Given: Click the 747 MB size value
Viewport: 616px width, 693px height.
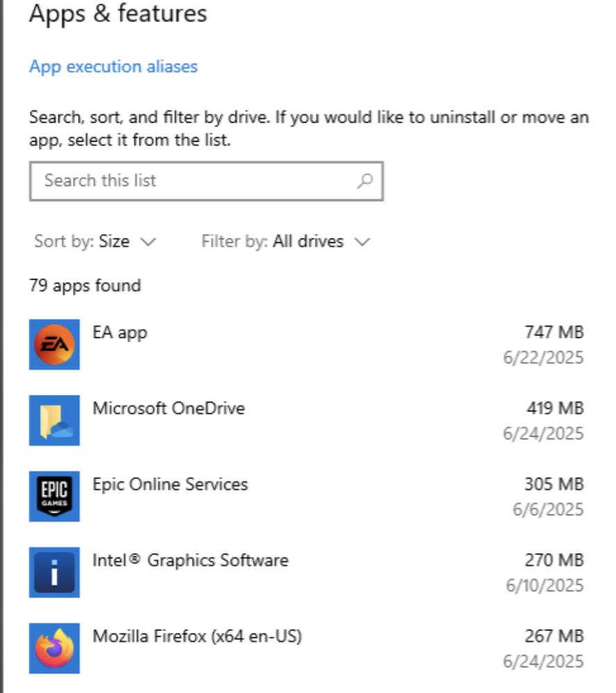Looking at the screenshot, I should coord(554,332).
